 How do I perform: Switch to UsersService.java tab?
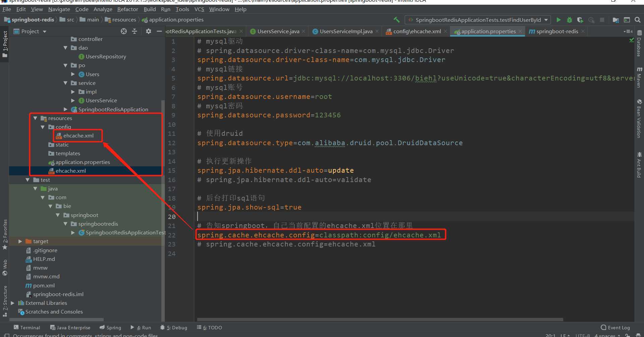tap(278, 32)
